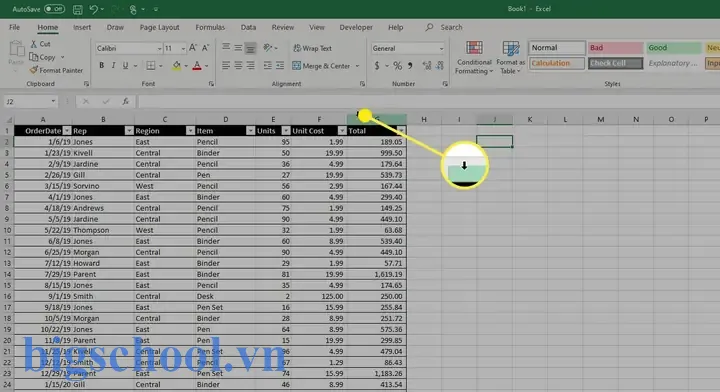Viewport: 720px width, 392px height.
Task: Select all cells with corner triangle
Action: pyautogui.click(x=8, y=120)
